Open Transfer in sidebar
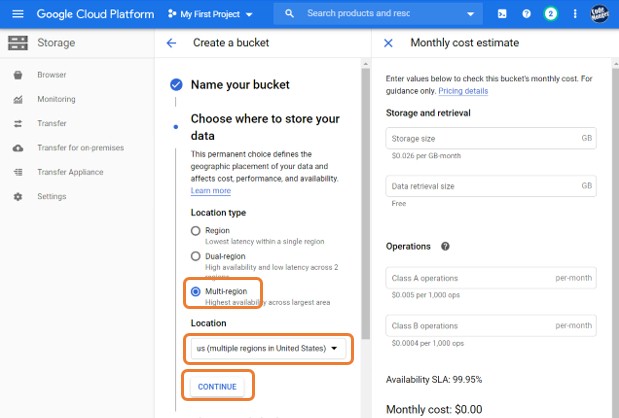This screenshot has height=418, width=619. [52, 123]
